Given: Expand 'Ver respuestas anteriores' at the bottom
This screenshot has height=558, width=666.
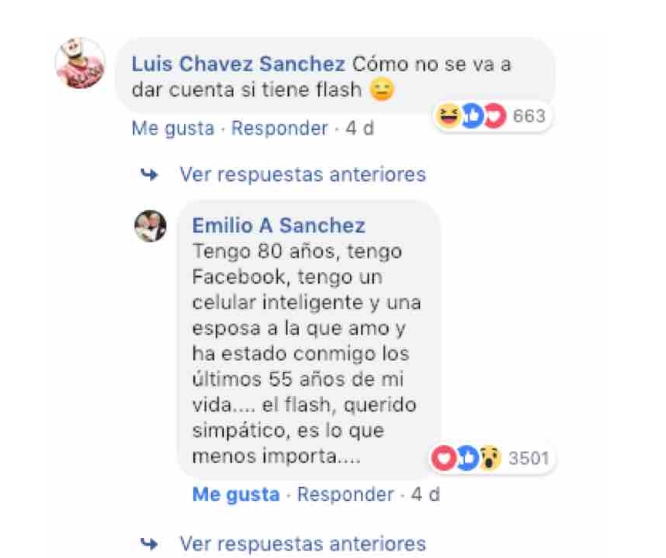Looking at the screenshot, I should pos(302,544).
